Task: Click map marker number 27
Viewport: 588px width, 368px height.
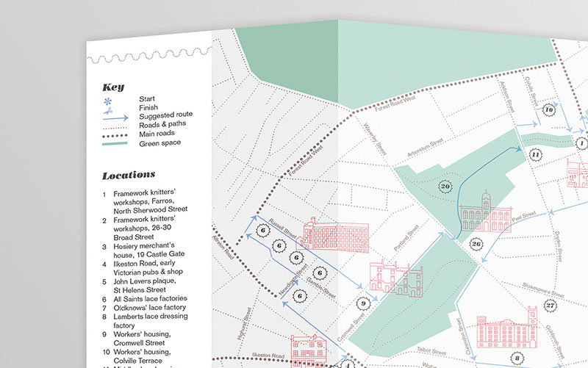Action: (x=551, y=305)
